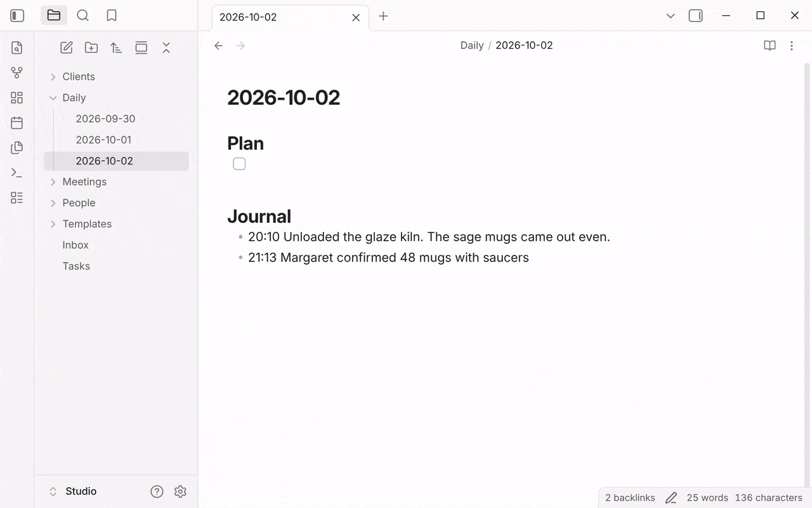Open the help icon

pyautogui.click(x=157, y=491)
